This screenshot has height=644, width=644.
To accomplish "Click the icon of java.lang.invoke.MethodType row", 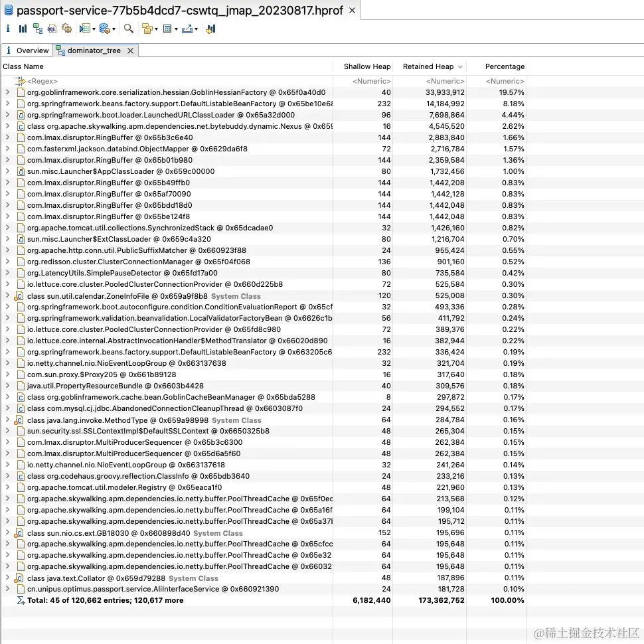I will [x=19, y=420].
